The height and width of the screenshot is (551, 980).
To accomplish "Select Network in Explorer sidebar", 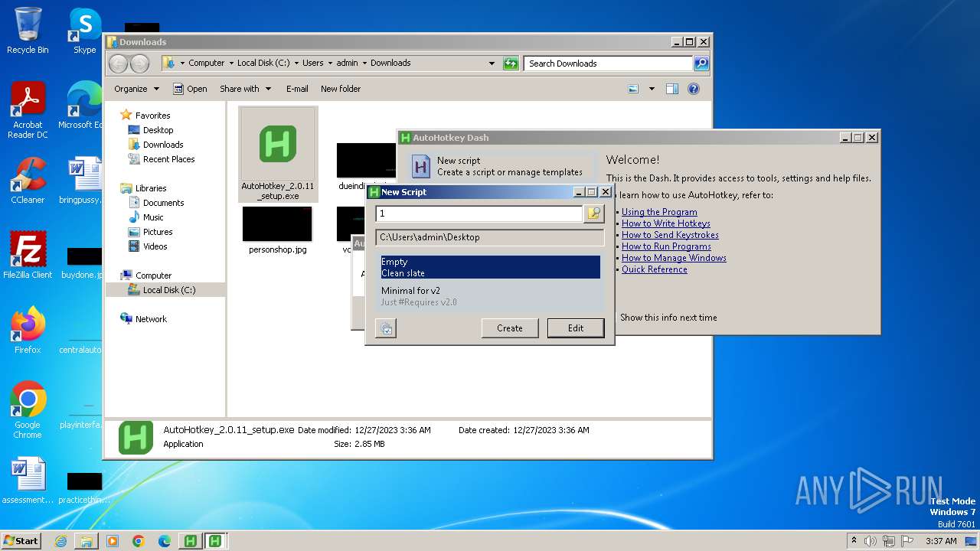I will pos(151,319).
